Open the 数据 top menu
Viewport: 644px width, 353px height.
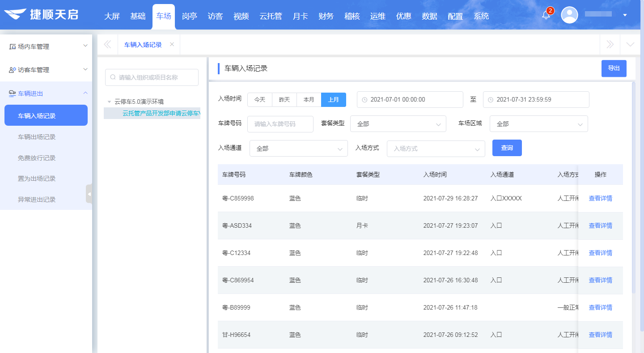pyautogui.click(x=430, y=17)
